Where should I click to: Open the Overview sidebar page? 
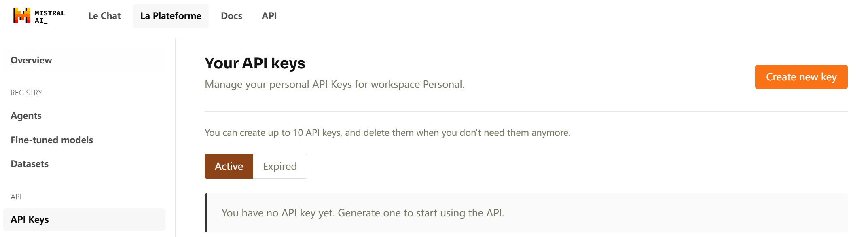[x=84, y=60]
